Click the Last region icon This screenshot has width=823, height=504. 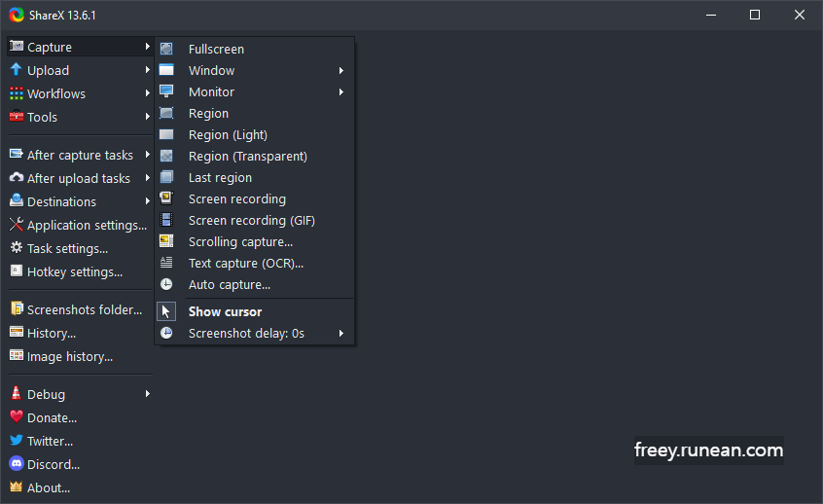pyautogui.click(x=166, y=177)
